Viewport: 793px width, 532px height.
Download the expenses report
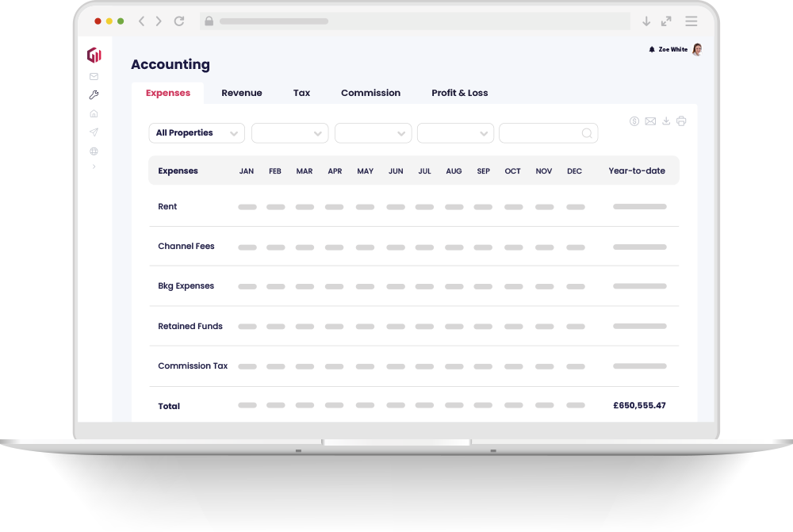click(666, 121)
